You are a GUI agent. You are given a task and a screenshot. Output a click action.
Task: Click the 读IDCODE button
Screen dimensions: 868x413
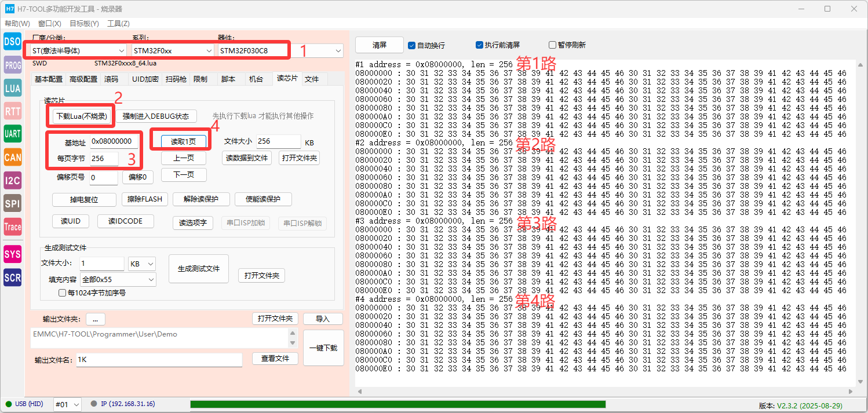pyautogui.click(x=125, y=221)
